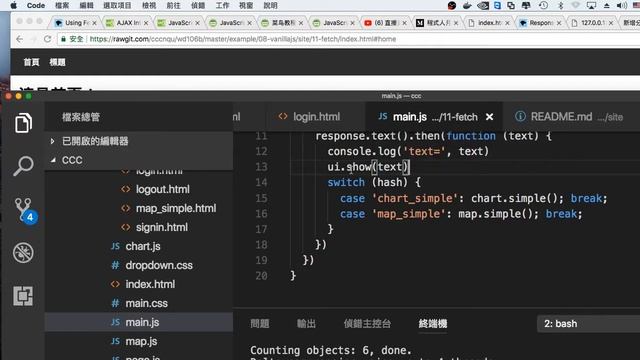
Task: Click 'chart_simple' string on line 15
Action: [415, 198]
